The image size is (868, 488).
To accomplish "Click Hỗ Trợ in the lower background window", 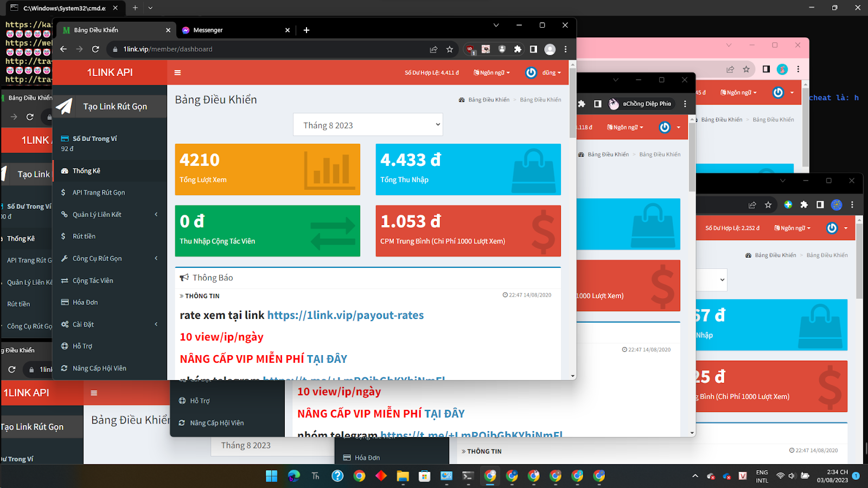I will [x=200, y=401].
